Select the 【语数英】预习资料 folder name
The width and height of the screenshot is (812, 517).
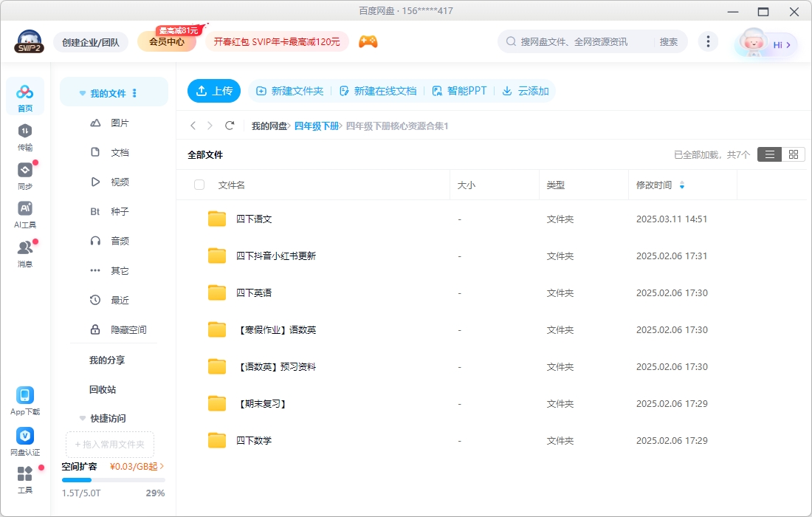click(x=276, y=367)
